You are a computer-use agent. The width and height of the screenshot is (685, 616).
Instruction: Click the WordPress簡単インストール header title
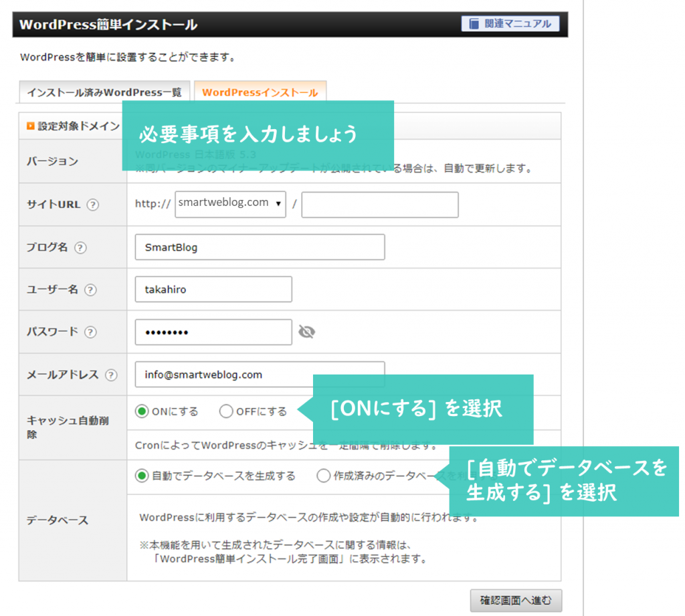(108, 25)
